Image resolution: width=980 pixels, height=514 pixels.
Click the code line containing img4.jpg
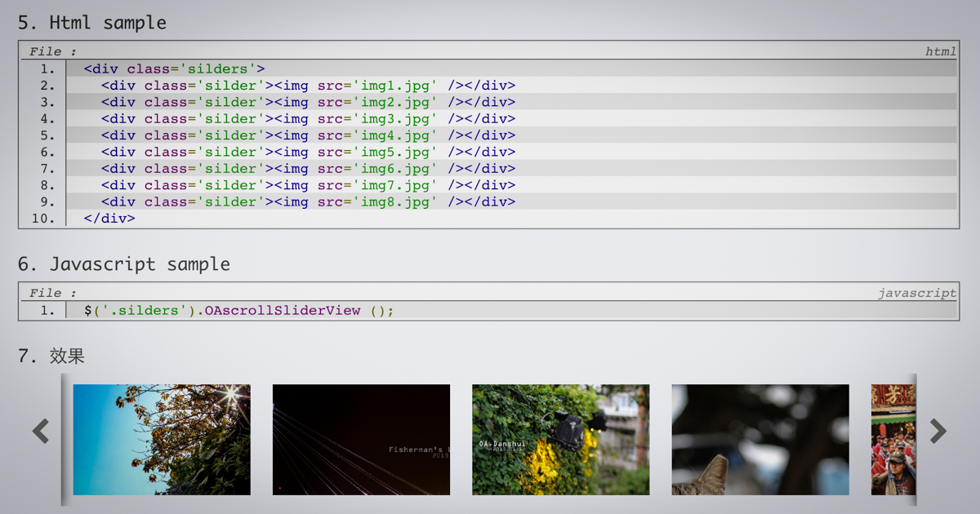[511, 135]
